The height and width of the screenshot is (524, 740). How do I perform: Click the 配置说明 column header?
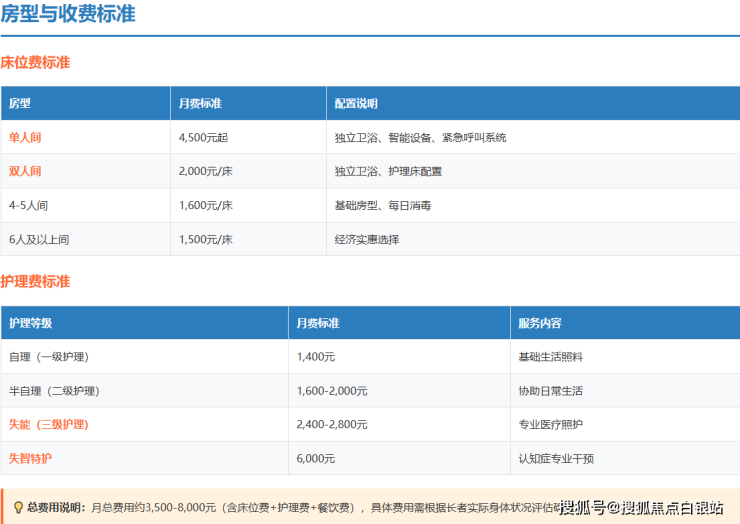[356, 103]
